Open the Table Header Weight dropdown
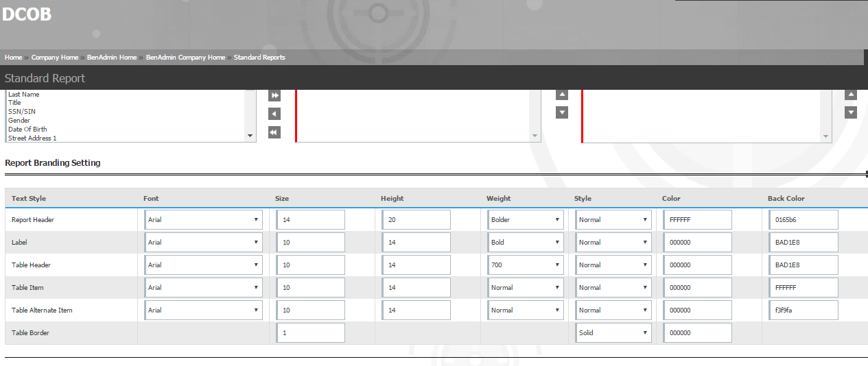This screenshot has height=366, width=868. pos(526,265)
